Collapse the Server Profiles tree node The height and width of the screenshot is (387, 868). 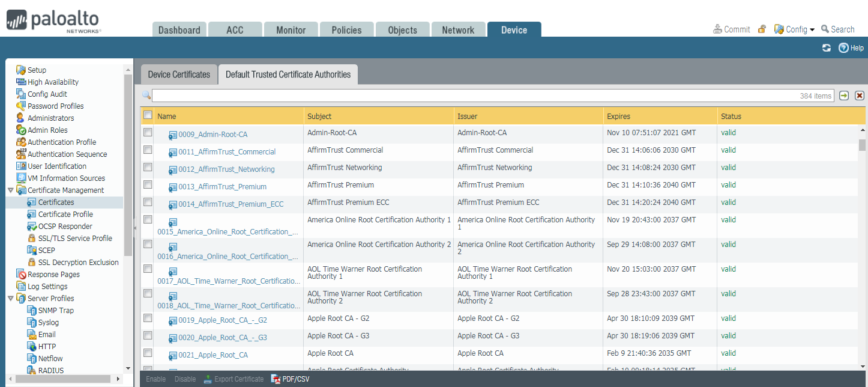(10, 299)
